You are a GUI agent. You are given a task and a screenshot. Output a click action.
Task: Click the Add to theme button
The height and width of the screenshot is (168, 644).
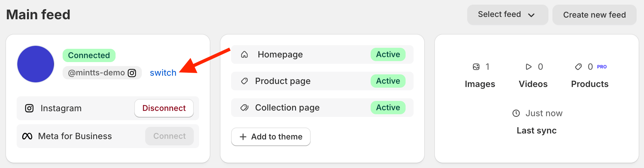click(271, 136)
